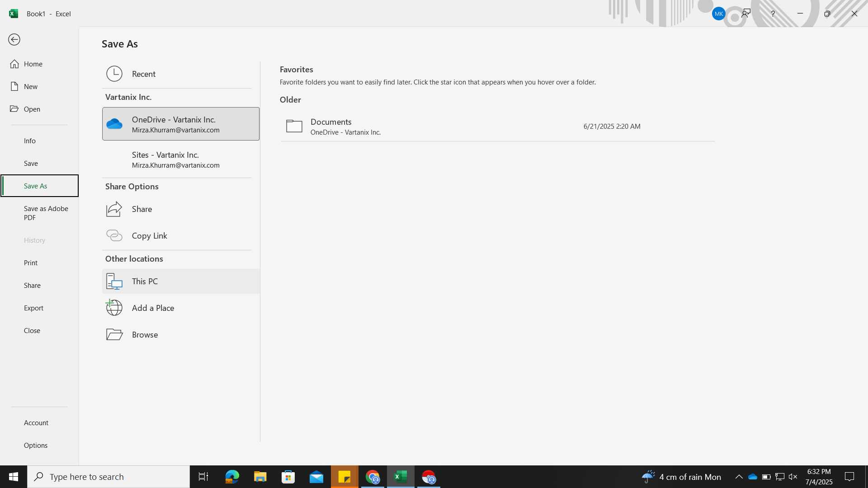The height and width of the screenshot is (488, 868).
Task: Click the taskbar clock showing 6:32 PM
Action: [819, 477]
